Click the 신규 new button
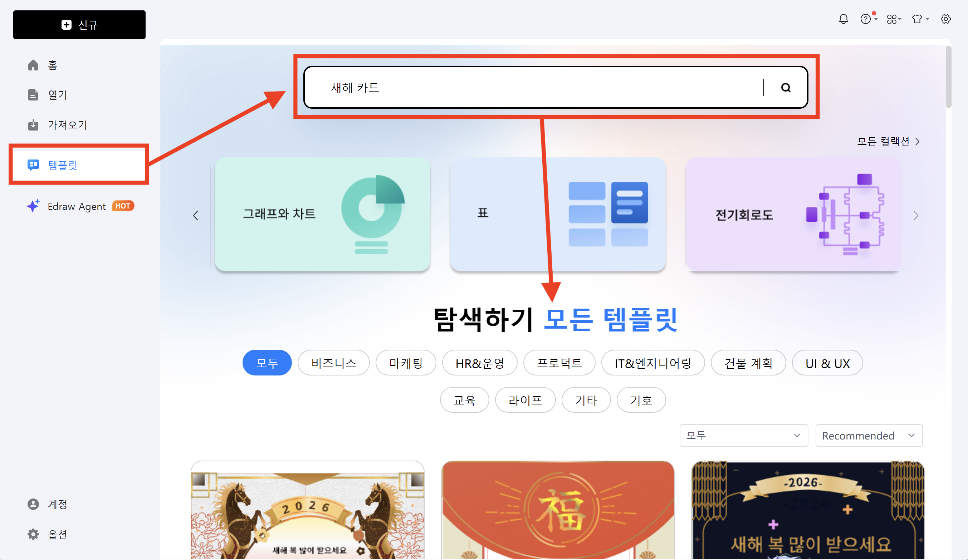Image resolution: width=968 pixels, height=560 pixels. (x=79, y=25)
